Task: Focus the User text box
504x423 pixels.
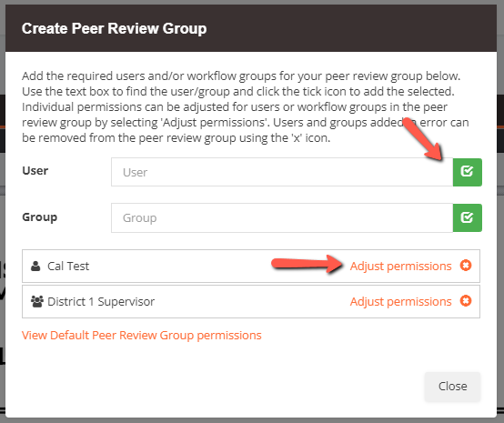Action: (x=282, y=172)
